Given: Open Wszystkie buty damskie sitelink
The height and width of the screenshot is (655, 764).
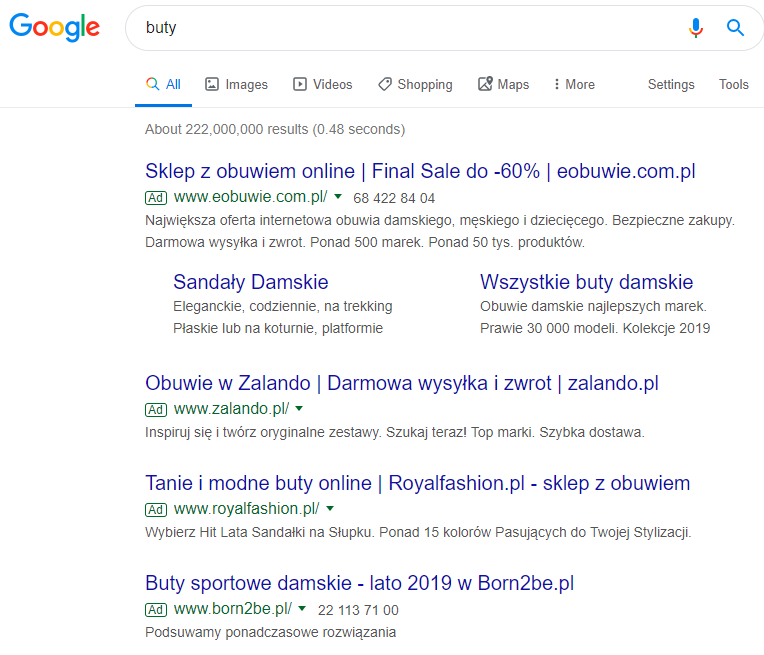Looking at the screenshot, I should tap(586, 282).
